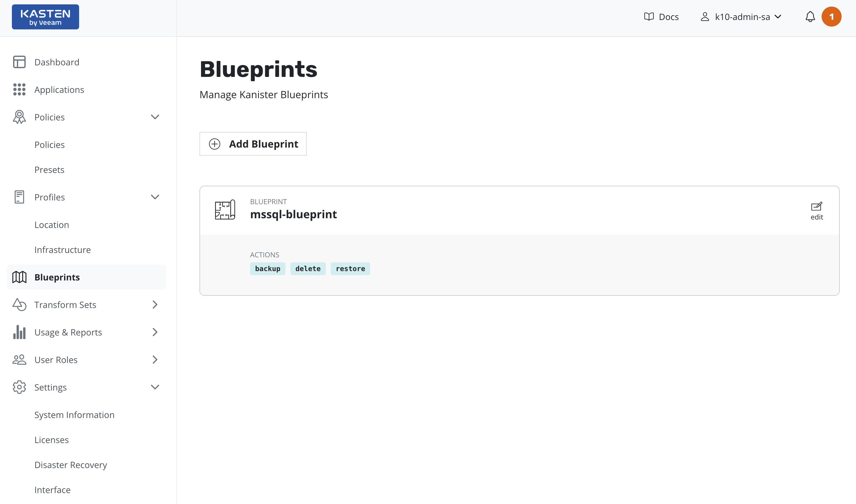The width and height of the screenshot is (856, 504).
Task: Open the notifications bell icon
Action: (x=810, y=17)
